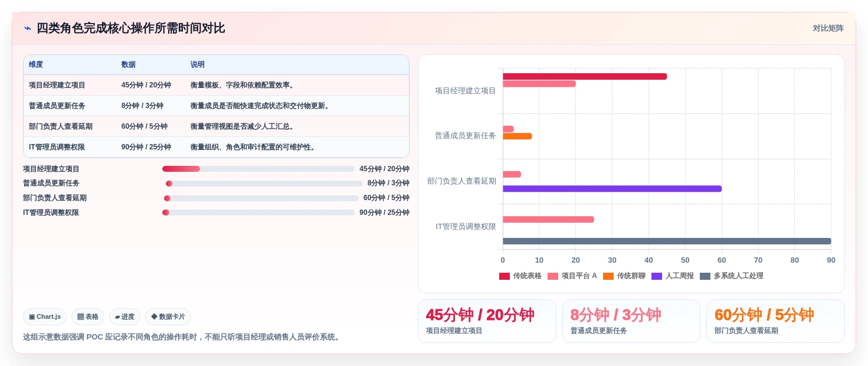Click orange 传统群聊 bar for 普通成员更新任务
Image resolution: width=868 pixels, height=366 pixels.
click(517, 136)
